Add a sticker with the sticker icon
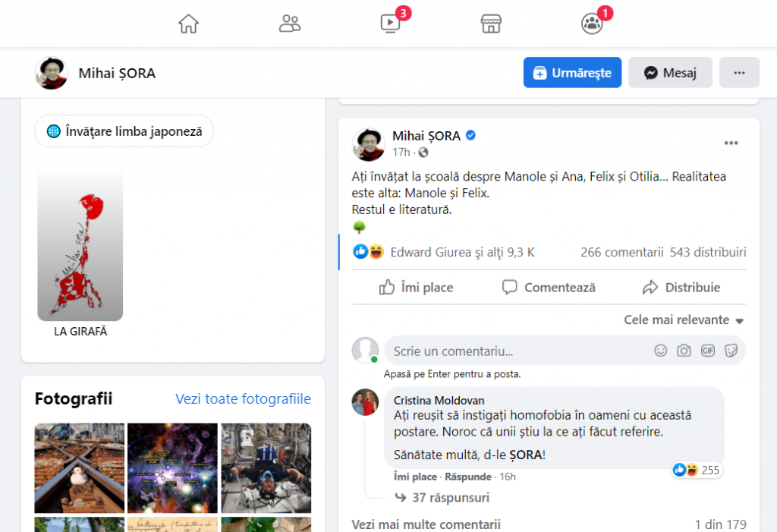 tap(731, 351)
